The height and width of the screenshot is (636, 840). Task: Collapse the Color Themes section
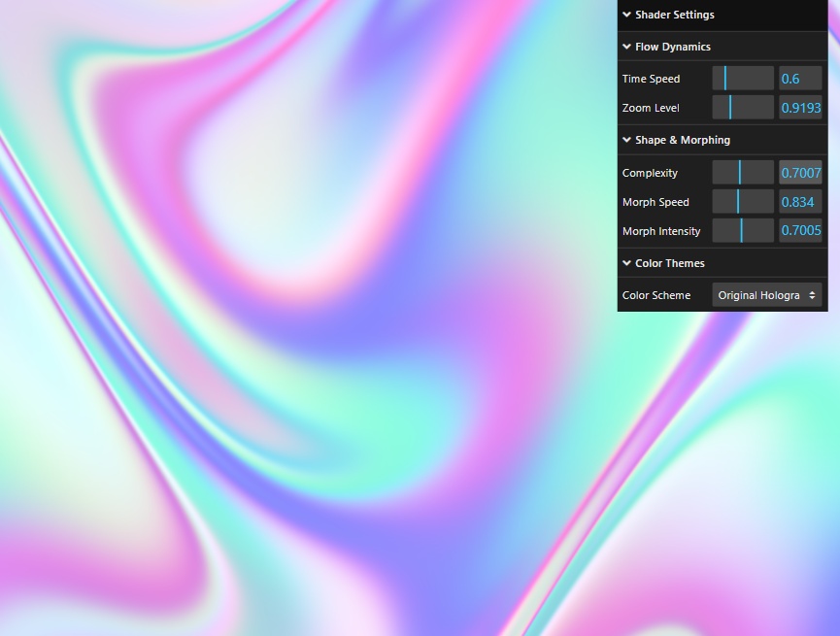click(669, 263)
